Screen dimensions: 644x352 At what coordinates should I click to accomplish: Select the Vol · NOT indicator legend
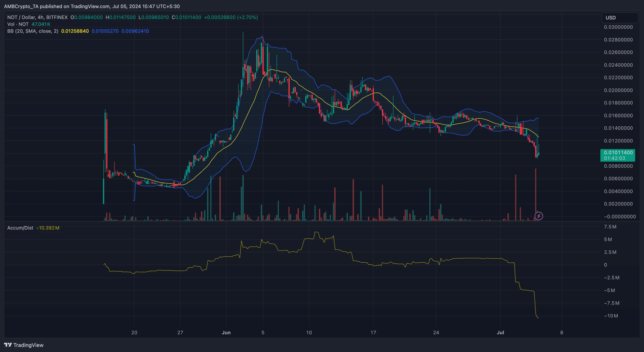[x=18, y=24]
